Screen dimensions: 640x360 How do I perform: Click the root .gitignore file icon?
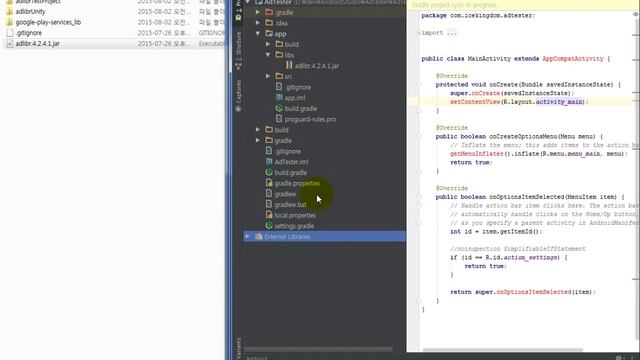[x=269, y=151]
